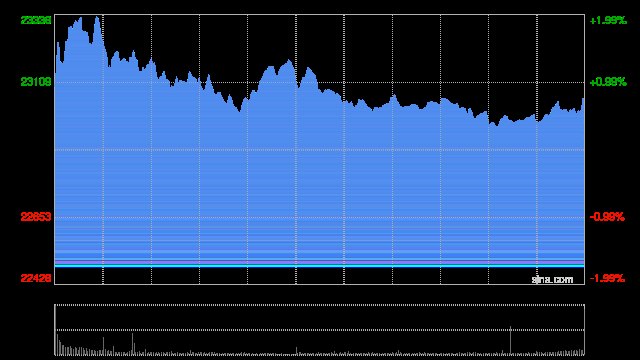
Task: Click the 23109 price axis label
Action: click(36, 82)
